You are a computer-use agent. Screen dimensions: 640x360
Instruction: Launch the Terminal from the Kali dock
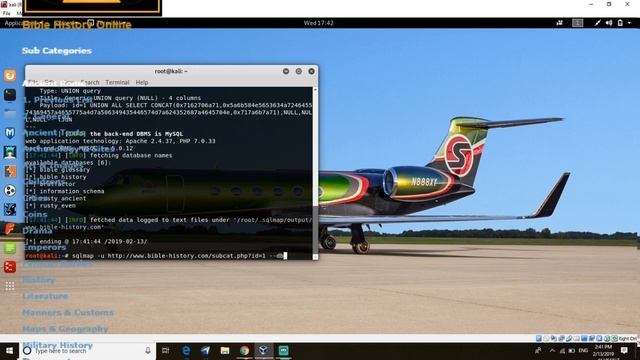point(10,95)
